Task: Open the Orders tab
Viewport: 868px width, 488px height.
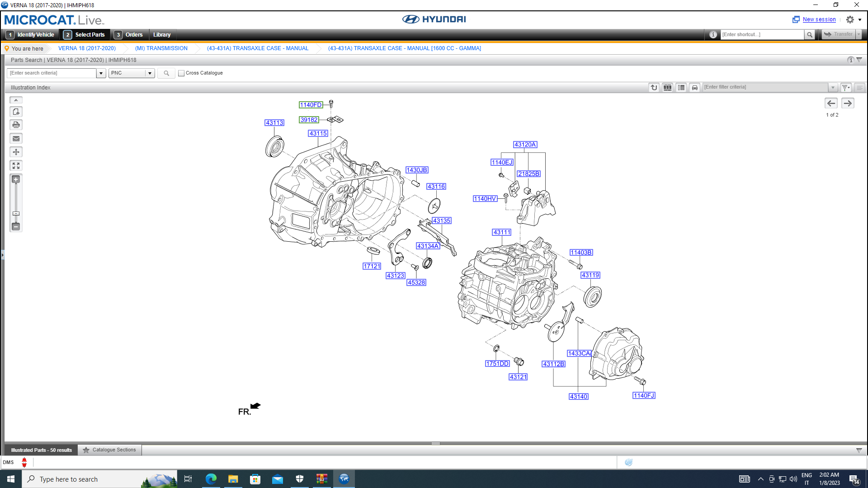Action: pos(129,35)
